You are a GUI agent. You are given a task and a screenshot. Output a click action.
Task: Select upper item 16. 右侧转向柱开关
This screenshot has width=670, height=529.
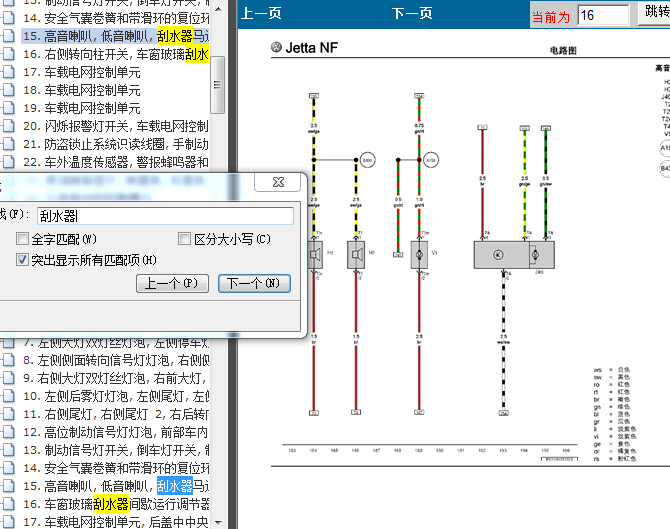point(116,54)
